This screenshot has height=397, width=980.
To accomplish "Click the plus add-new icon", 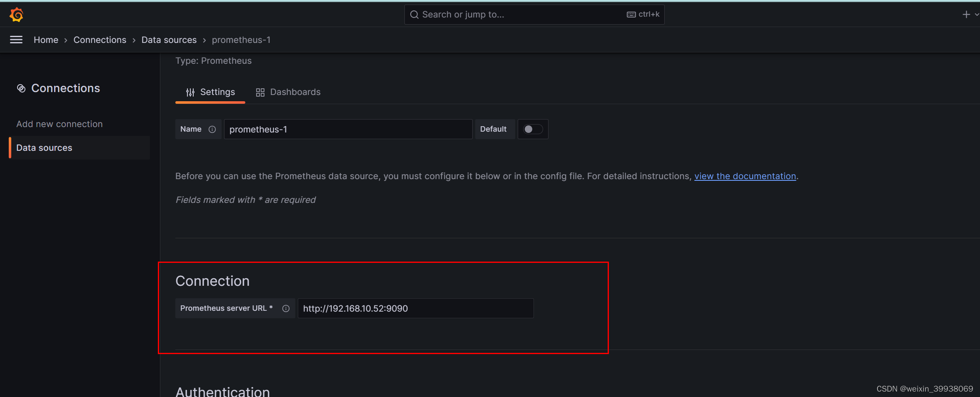I will pos(966,15).
